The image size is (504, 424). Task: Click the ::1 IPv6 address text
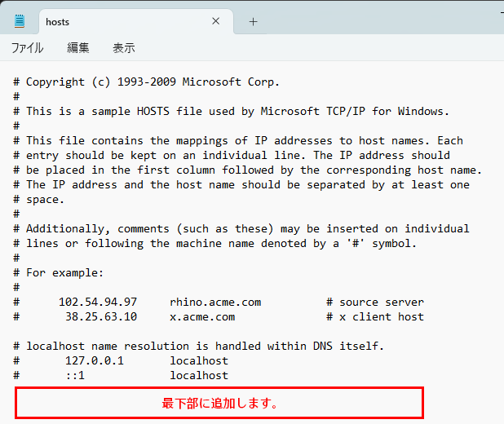click(75, 375)
